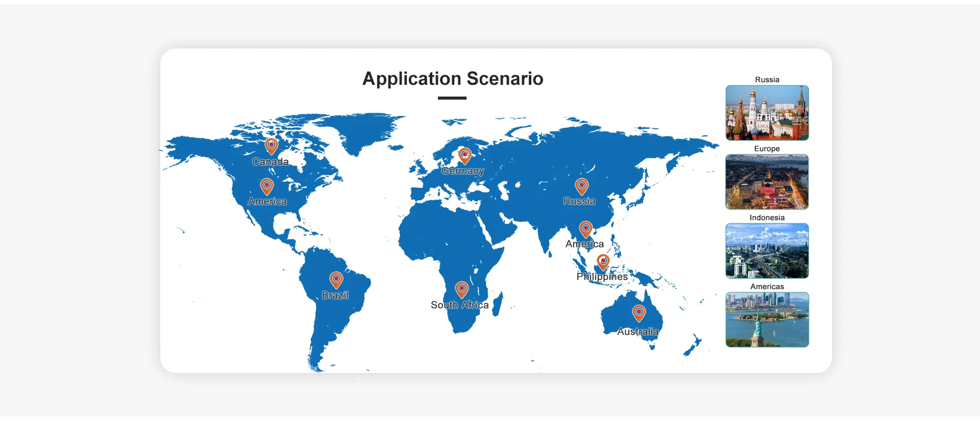Open the Indonesia skyline thumbnail
The image size is (980, 421).
pyautogui.click(x=767, y=251)
